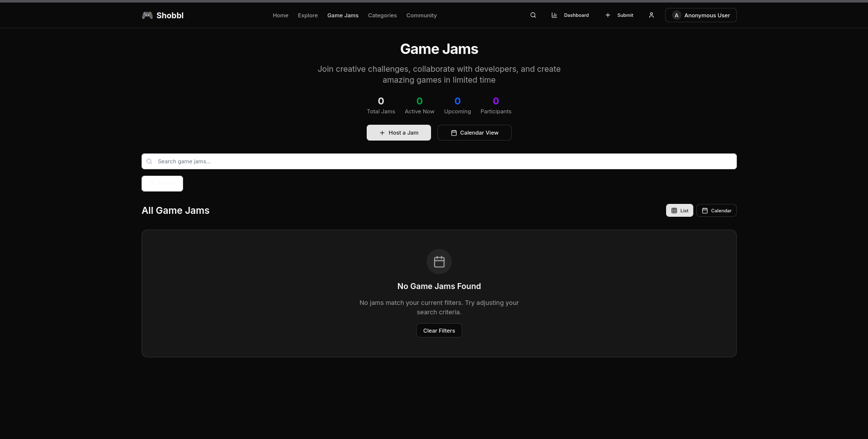Switch to List view toggle
Image resolution: width=868 pixels, height=439 pixels.
coord(679,210)
